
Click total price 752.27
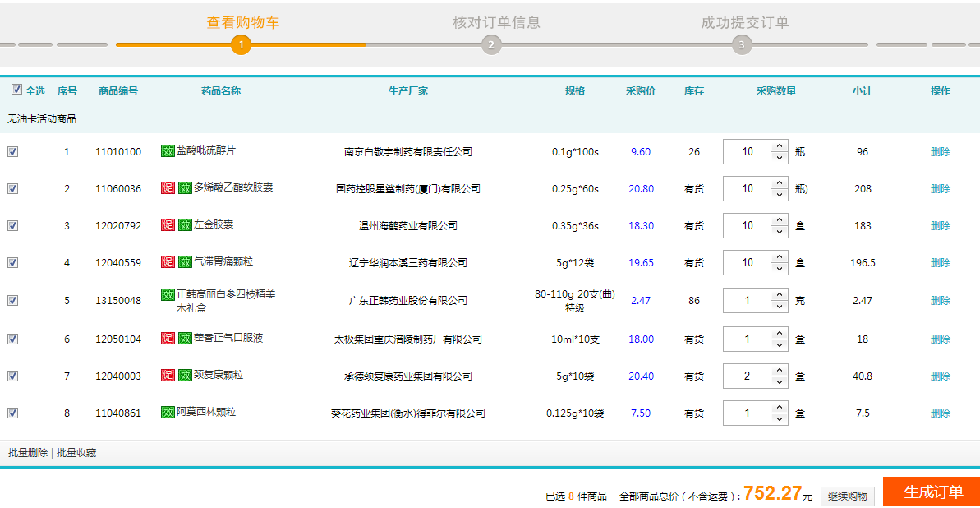point(772,493)
